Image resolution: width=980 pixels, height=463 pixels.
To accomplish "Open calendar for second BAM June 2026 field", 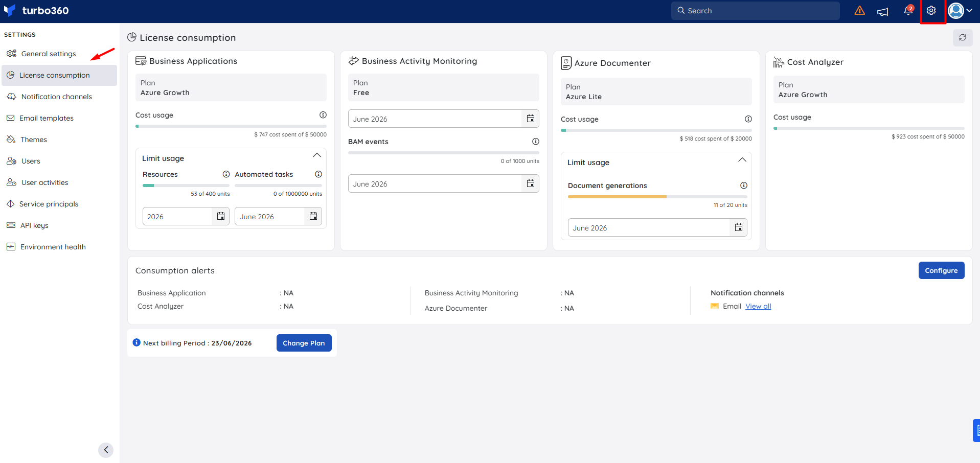I will (x=531, y=183).
